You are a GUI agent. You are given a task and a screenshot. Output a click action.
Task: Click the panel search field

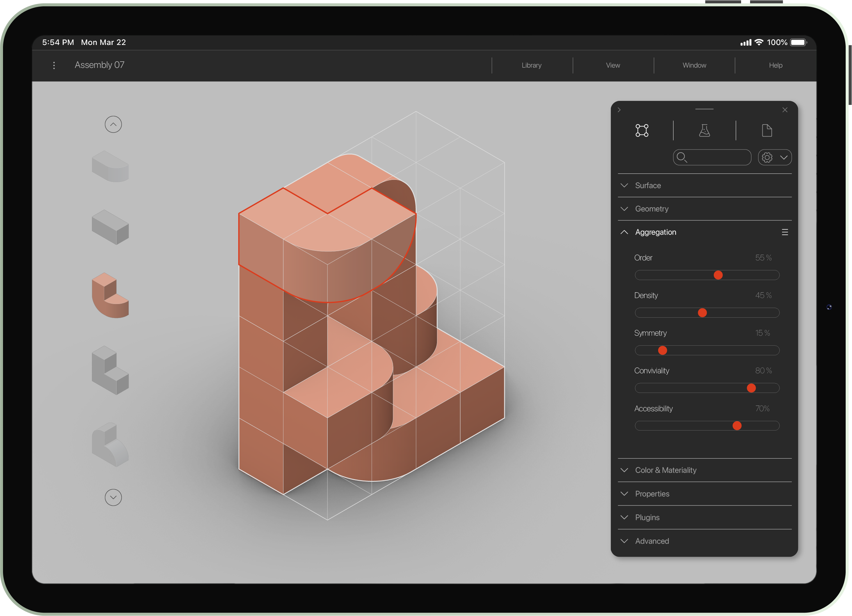coord(716,157)
